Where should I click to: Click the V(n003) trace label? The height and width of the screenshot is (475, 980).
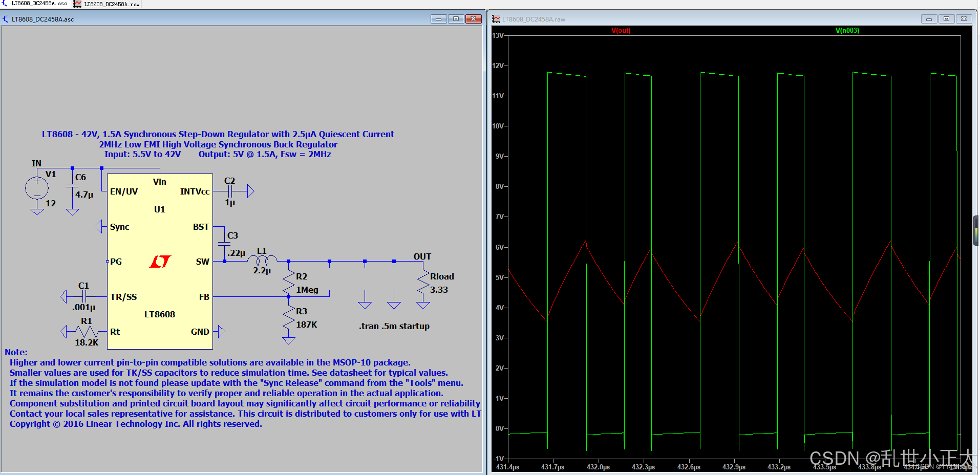coord(847,30)
